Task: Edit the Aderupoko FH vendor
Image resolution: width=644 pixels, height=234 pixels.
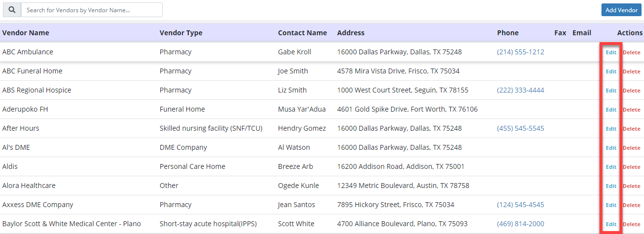Action: click(x=611, y=110)
